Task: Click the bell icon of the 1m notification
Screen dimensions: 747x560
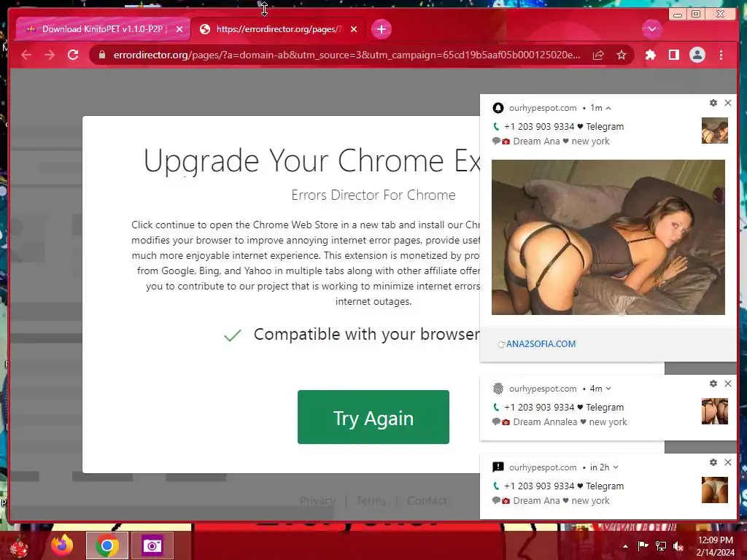Action: pos(498,108)
